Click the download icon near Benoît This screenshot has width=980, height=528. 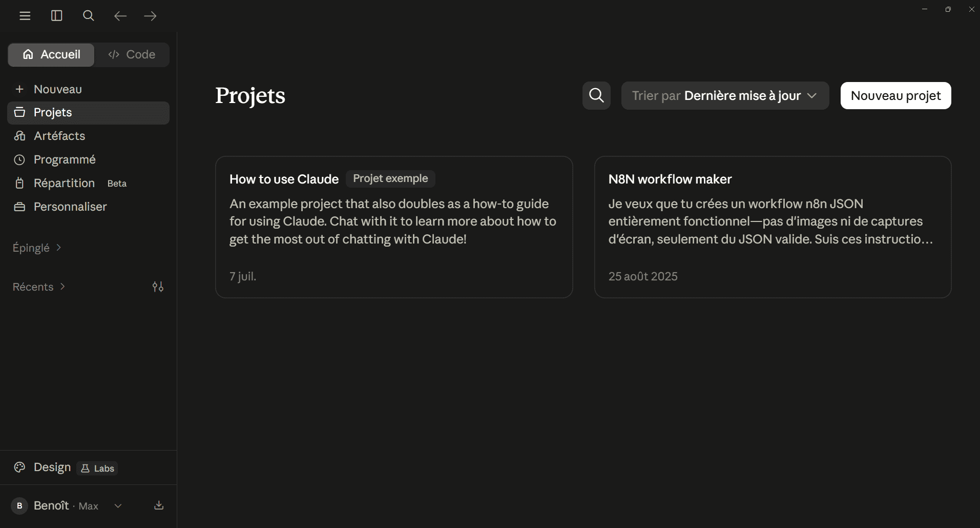159,505
